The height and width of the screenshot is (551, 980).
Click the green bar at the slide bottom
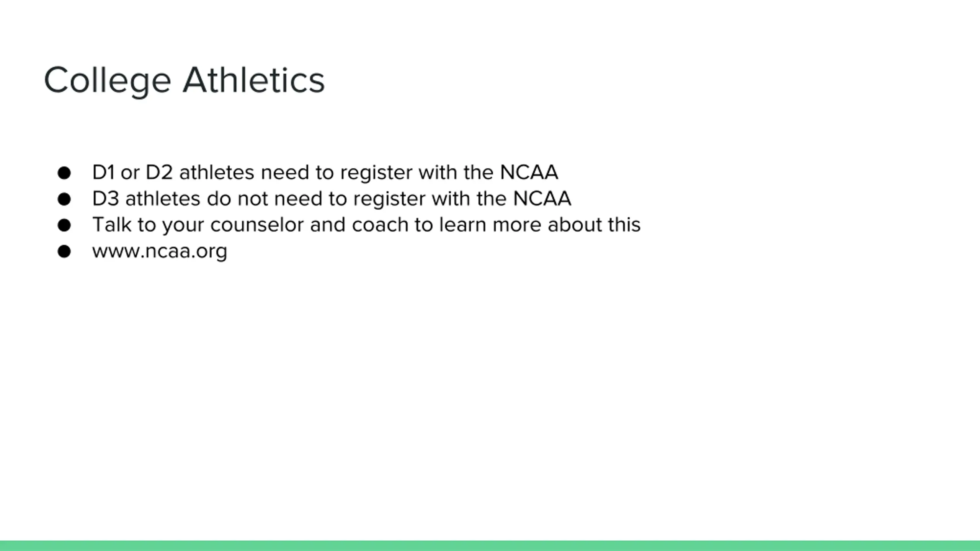coord(490,546)
